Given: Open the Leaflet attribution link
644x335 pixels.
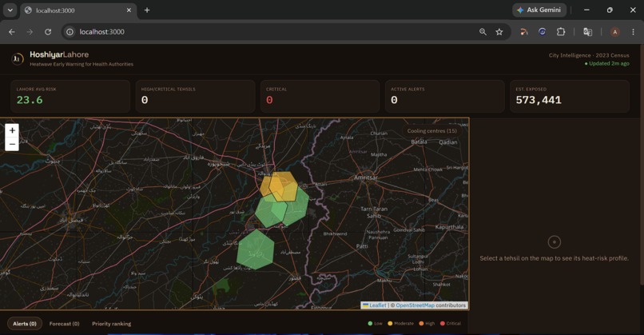Looking at the screenshot, I should point(374,305).
